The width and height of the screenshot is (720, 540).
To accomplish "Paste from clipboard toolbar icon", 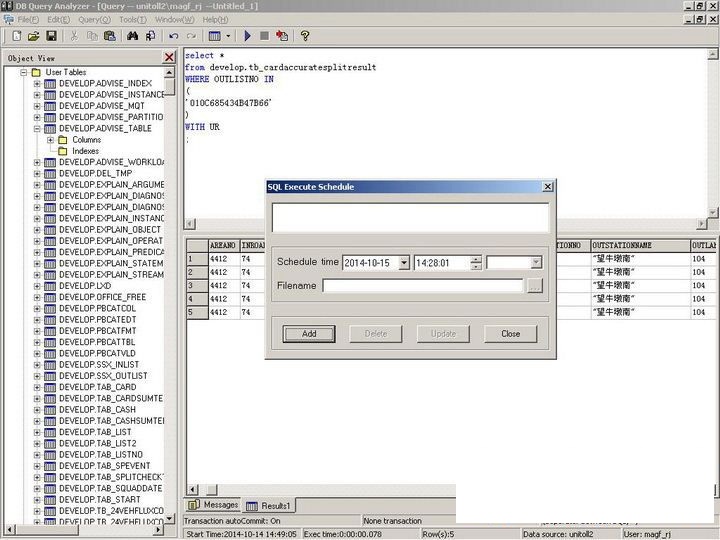I will point(110,36).
